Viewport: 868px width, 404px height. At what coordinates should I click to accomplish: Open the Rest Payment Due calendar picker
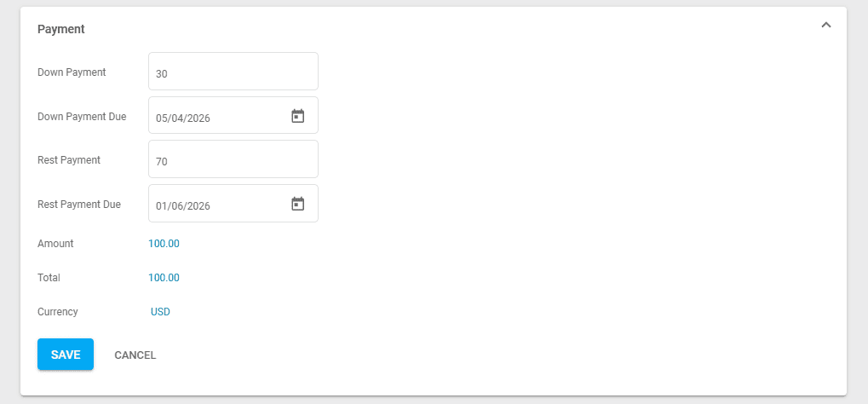298,204
